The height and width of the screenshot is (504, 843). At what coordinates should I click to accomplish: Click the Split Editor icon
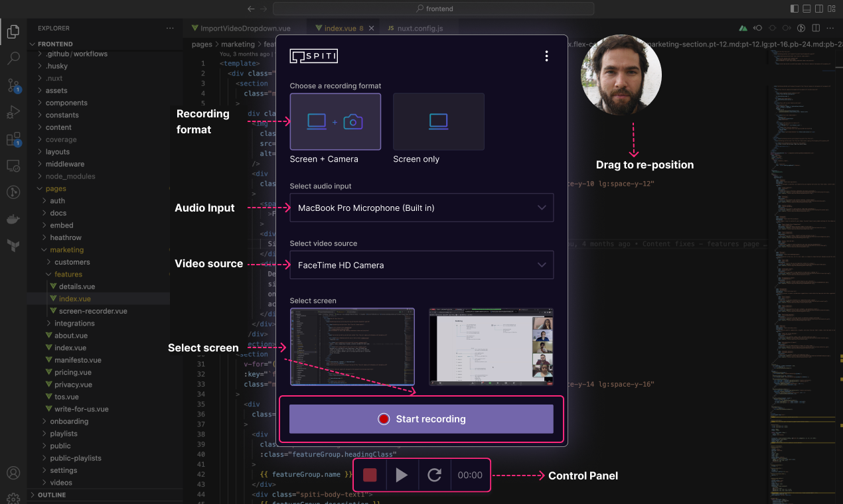pyautogui.click(x=816, y=29)
